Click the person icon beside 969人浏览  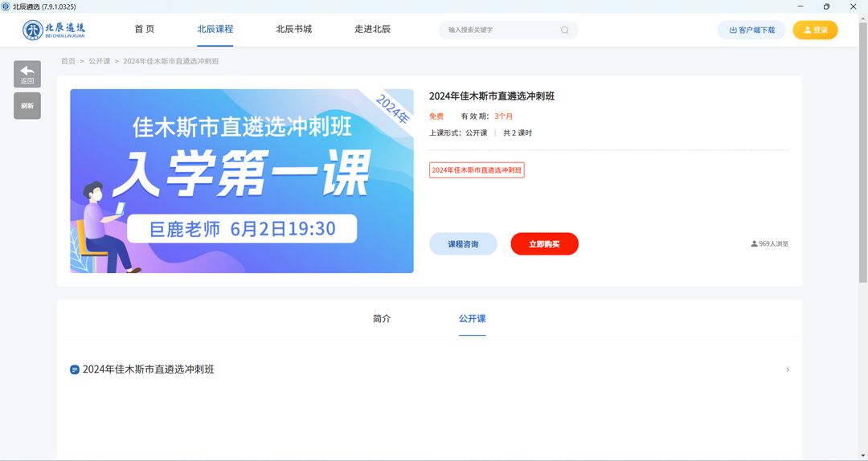754,243
